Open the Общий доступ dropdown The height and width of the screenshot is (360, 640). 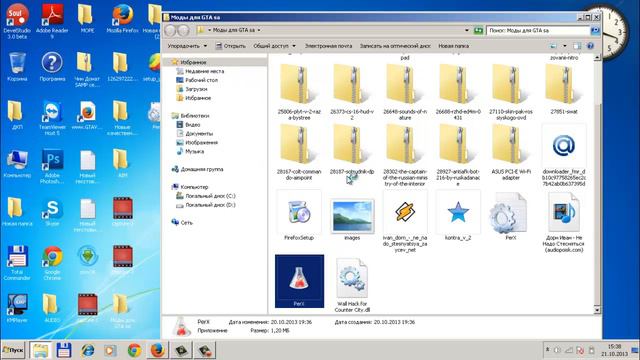[x=274, y=46]
